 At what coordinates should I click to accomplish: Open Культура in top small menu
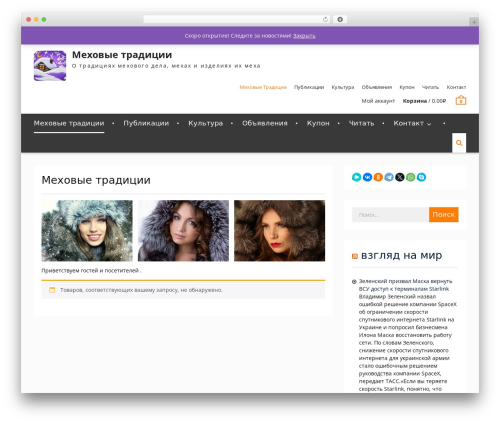(343, 87)
